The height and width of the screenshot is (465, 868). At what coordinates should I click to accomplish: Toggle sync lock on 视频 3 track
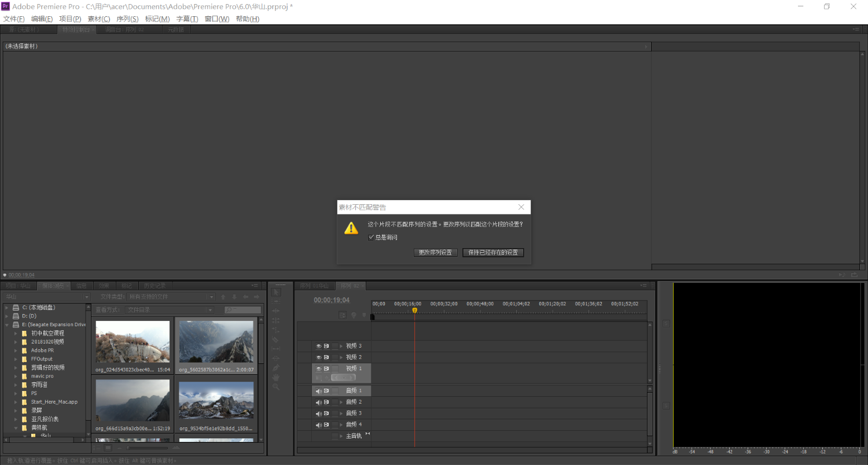tap(326, 346)
